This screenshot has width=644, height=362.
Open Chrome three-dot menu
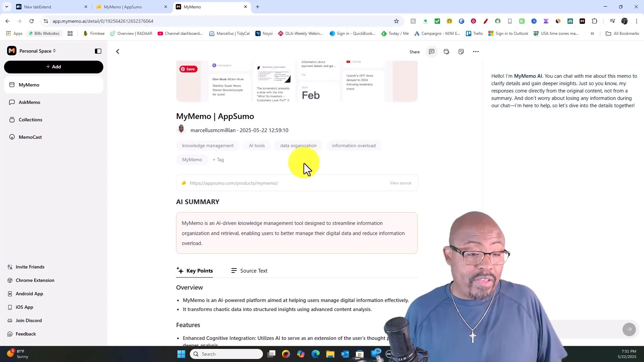tap(637, 21)
